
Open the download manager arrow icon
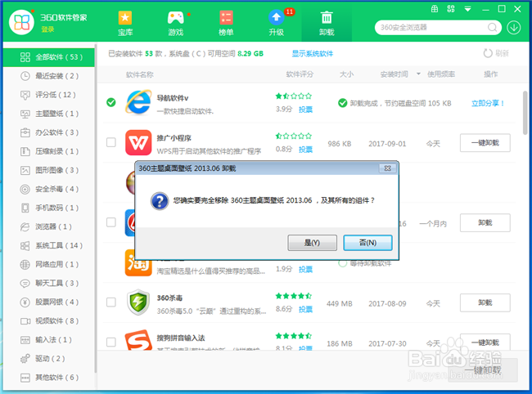(514, 28)
